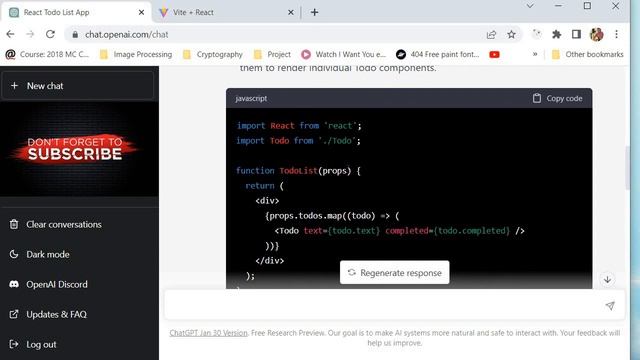Click the clipboard icon beside Copy code
This screenshot has height=360, width=640.
[537, 98]
